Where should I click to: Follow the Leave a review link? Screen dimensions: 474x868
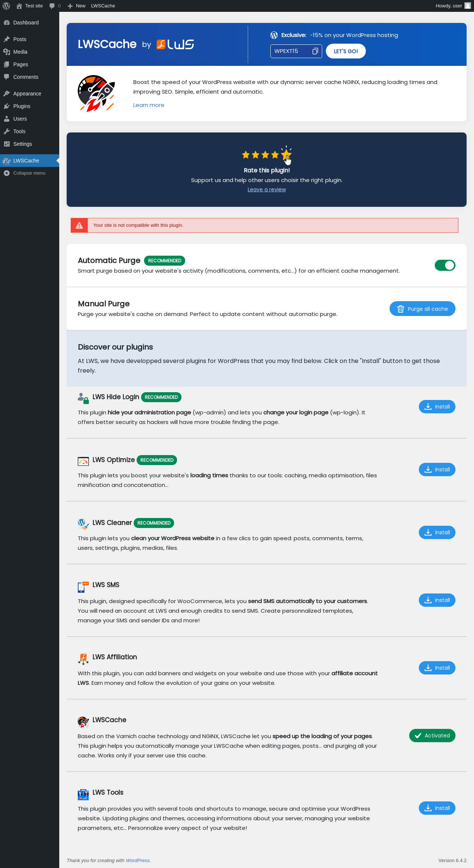point(267,189)
